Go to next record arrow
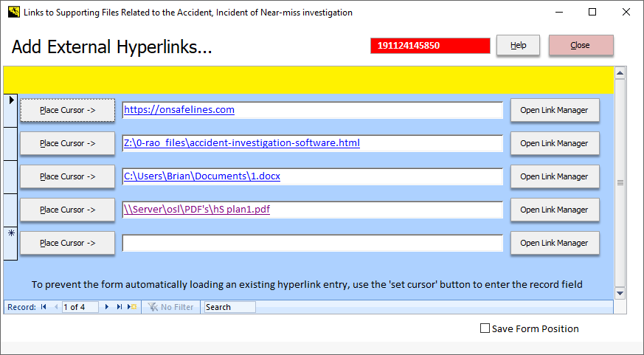Image resolution: width=644 pixels, height=355 pixels. tap(107, 307)
